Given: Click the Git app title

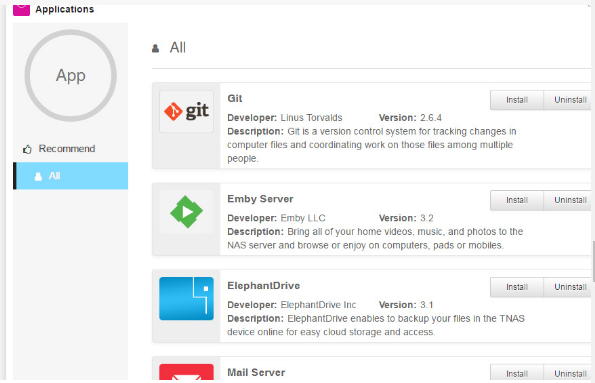Looking at the screenshot, I should [235, 99].
